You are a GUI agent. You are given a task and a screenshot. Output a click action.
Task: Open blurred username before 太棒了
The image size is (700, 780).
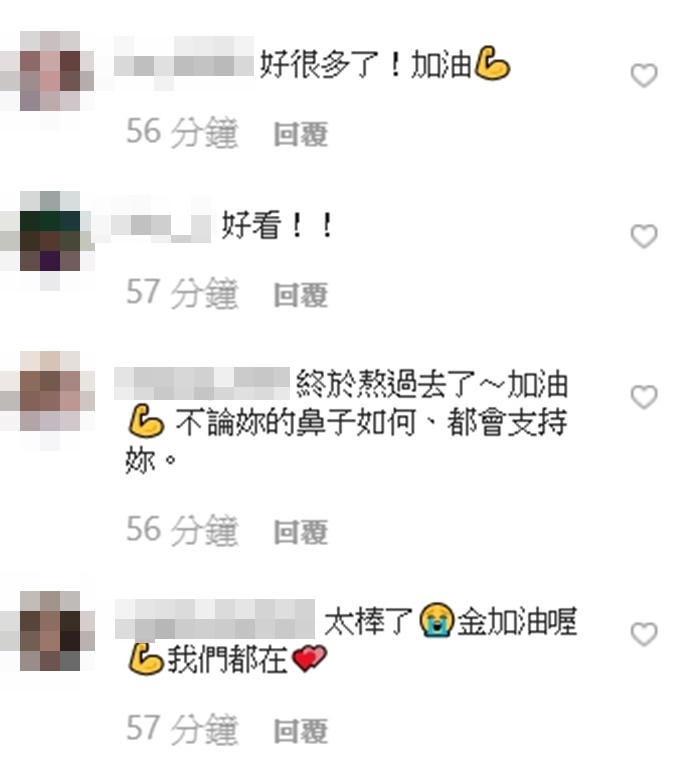click(x=215, y=619)
